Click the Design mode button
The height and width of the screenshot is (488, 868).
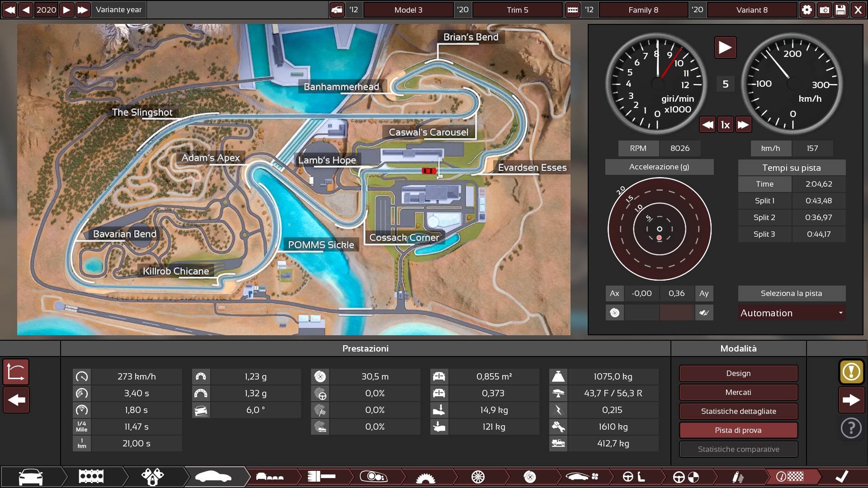click(x=738, y=373)
